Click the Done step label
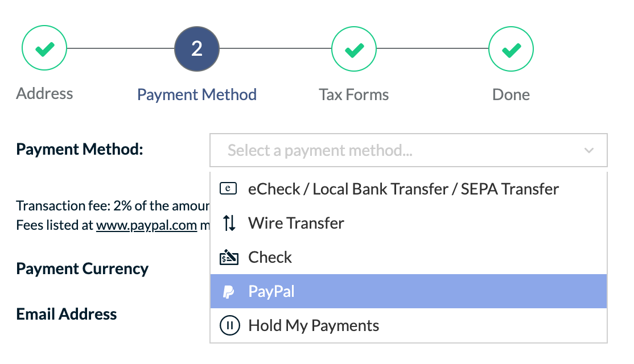This screenshot has height=364, width=634. [511, 94]
